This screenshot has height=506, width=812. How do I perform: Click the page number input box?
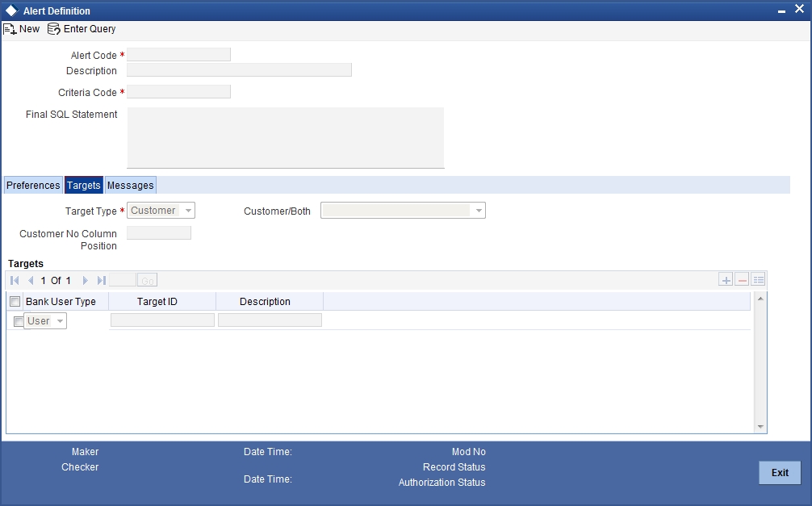(123, 280)
